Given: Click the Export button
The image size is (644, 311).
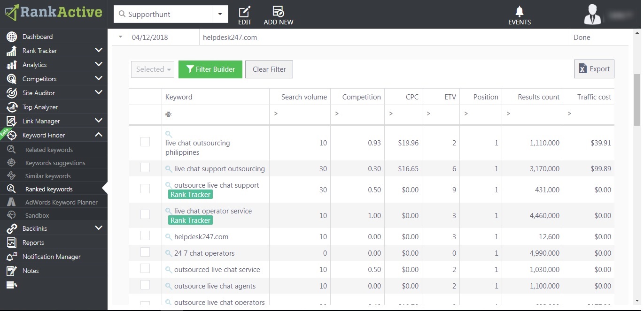Looking at the screenshot, I should point(594,69).
